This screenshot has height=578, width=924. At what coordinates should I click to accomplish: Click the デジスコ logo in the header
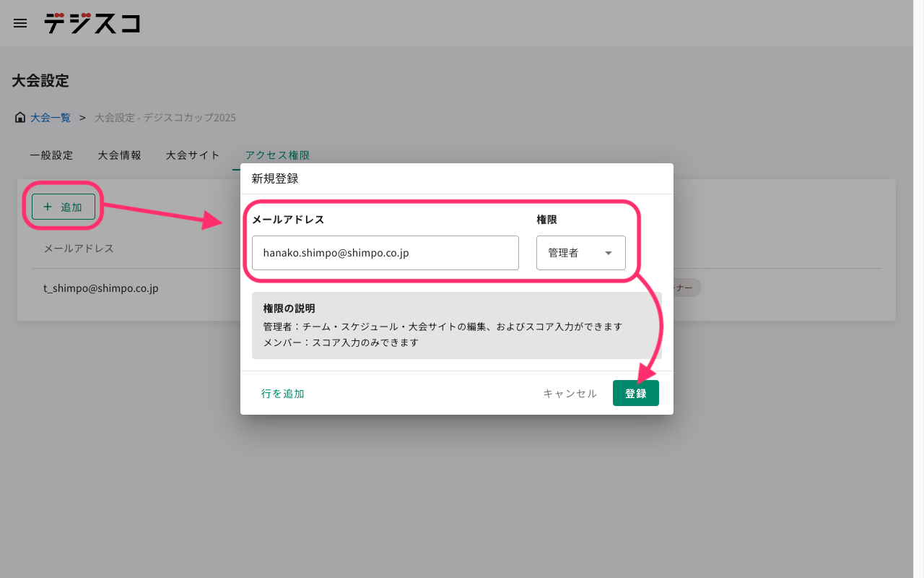coord(92,23)
